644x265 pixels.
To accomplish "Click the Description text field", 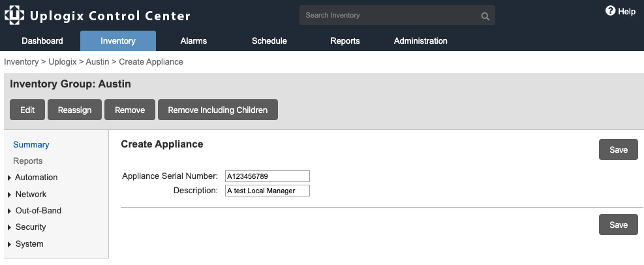I will [x=267, y=191].
